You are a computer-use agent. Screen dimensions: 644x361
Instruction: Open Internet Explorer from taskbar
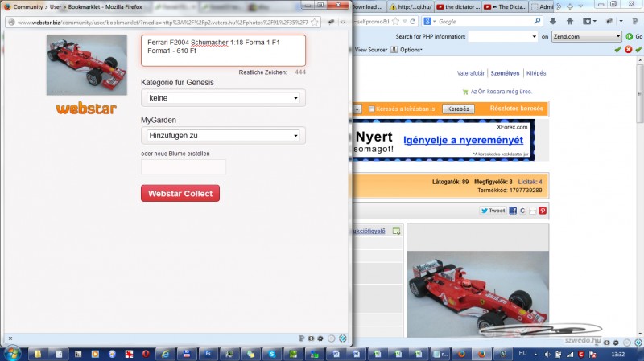[x=165, y=354]
